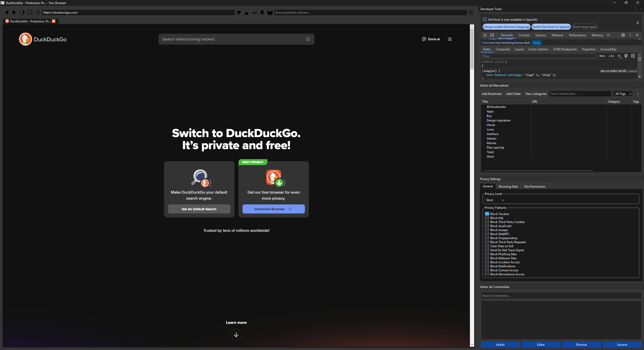Select the body breadcrumb element
The width and height of the screenshot is (644, 350).
point(537,43)
